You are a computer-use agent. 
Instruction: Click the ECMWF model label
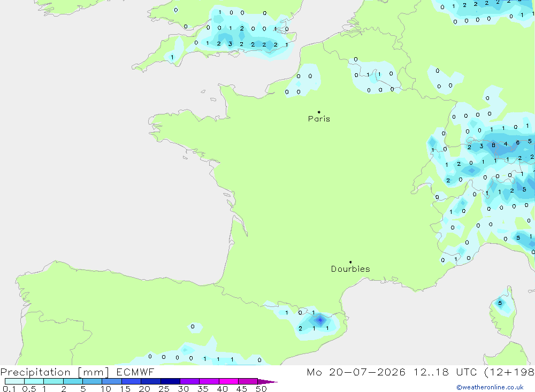135,372
